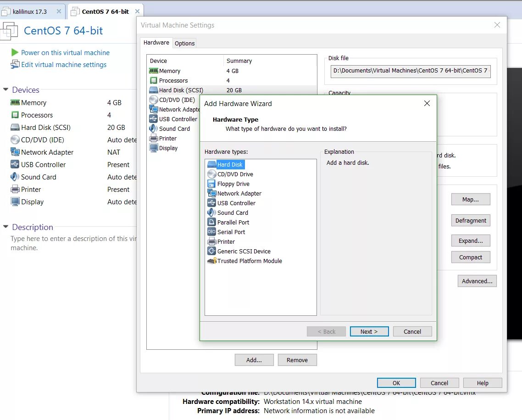This screenshot has width=522, height=420.
Task: Select the Serial Port icon
Action: point(212,232)
